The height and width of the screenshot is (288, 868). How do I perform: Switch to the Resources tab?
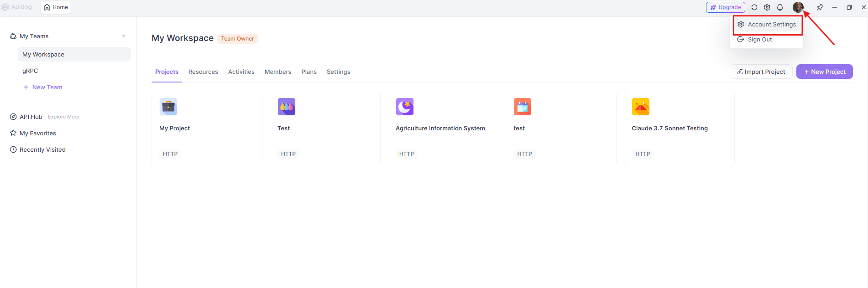[203, 72]
